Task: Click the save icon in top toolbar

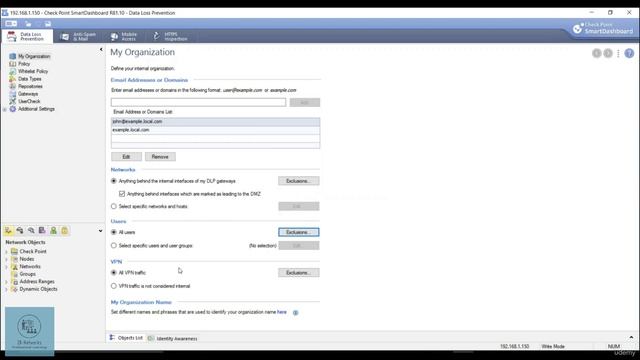Action: pyautogui.click(x=48, y=24)
